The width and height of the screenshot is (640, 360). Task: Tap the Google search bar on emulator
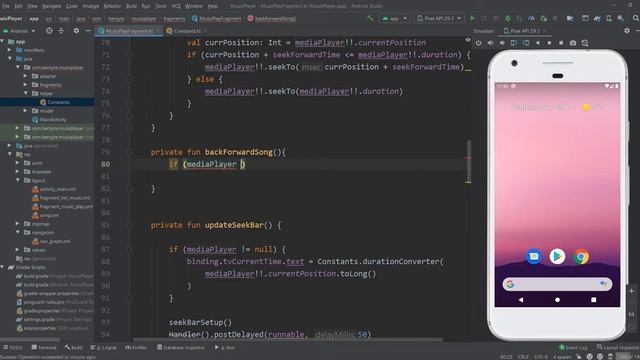click(557, 284)
